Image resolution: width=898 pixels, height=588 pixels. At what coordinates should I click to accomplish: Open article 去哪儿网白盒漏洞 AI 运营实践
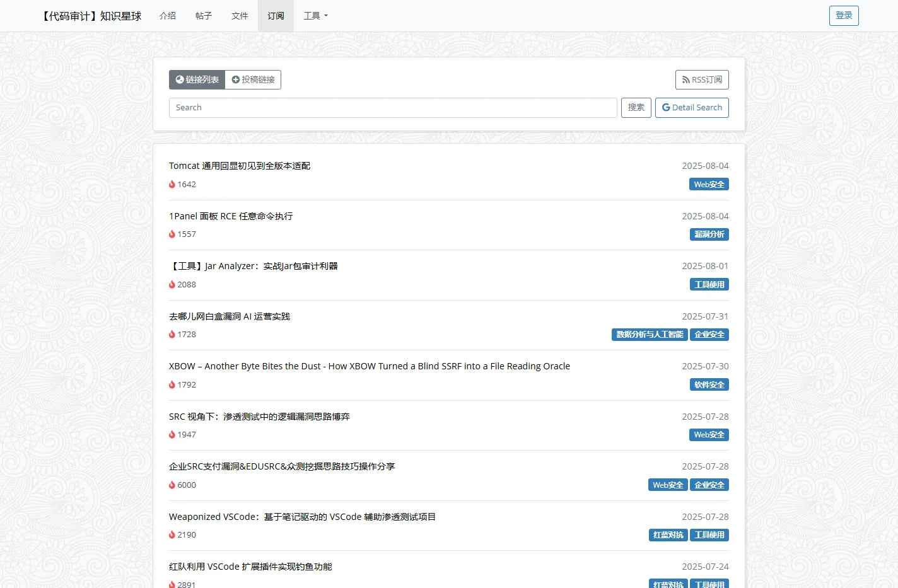(230, 316)
